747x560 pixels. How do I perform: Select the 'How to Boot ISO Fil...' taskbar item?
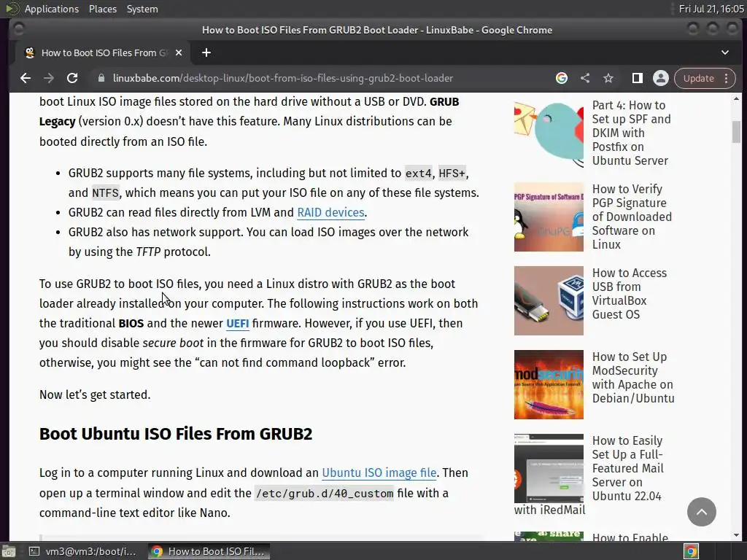208,551
